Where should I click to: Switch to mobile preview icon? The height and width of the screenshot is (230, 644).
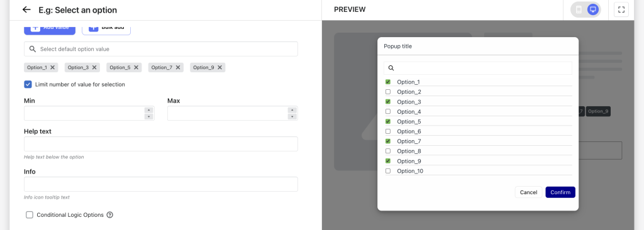[x=579, y=10]
